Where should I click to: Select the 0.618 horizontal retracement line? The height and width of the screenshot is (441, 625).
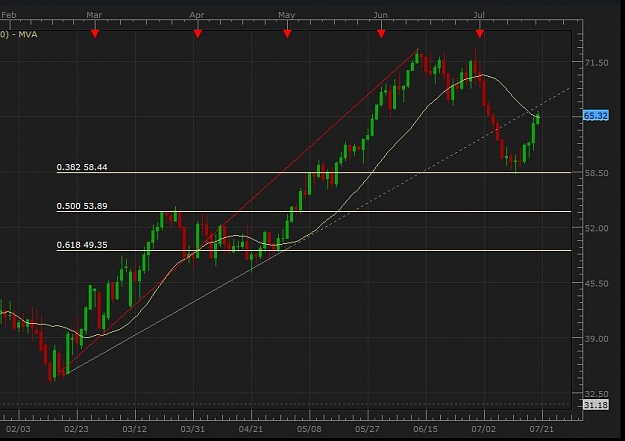(314, 251)
